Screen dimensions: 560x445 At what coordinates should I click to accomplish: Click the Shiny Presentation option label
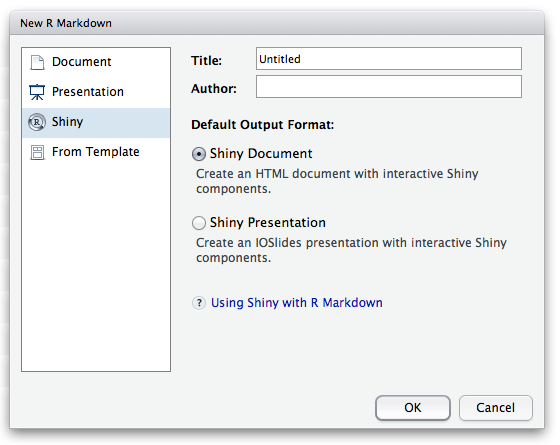coord(268,222)
